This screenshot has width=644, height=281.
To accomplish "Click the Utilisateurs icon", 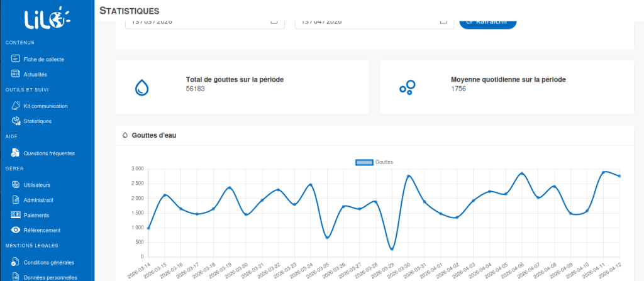I will 16,185.
